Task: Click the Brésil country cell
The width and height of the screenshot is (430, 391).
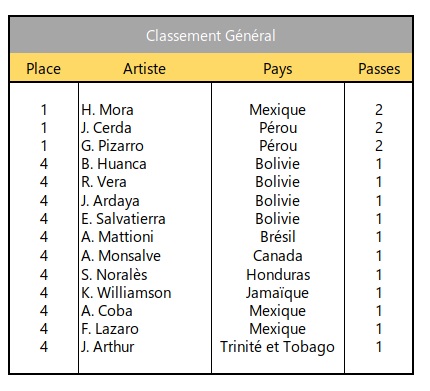Action: (278, 237)
